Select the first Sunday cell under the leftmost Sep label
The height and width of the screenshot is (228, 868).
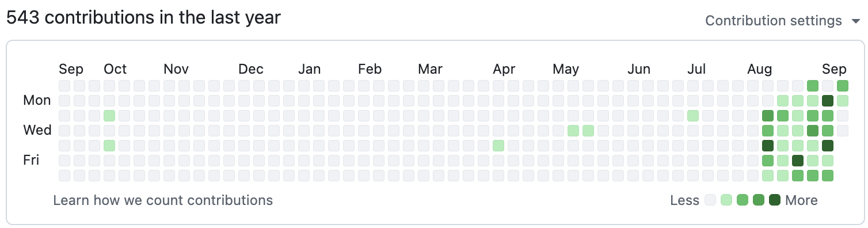click(64, 86)
